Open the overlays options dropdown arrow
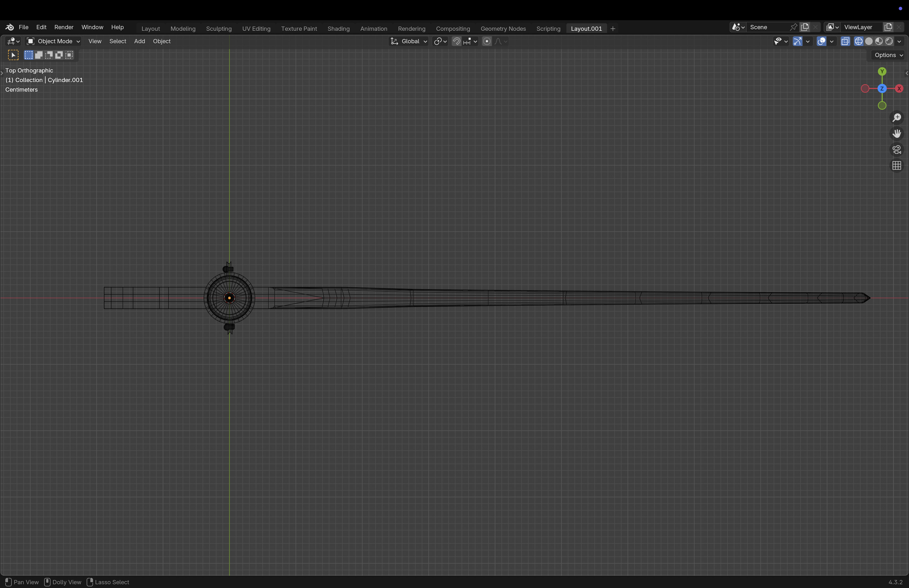Image resolution: width=909 pixels, height=588 pixels. pos(831,41)
